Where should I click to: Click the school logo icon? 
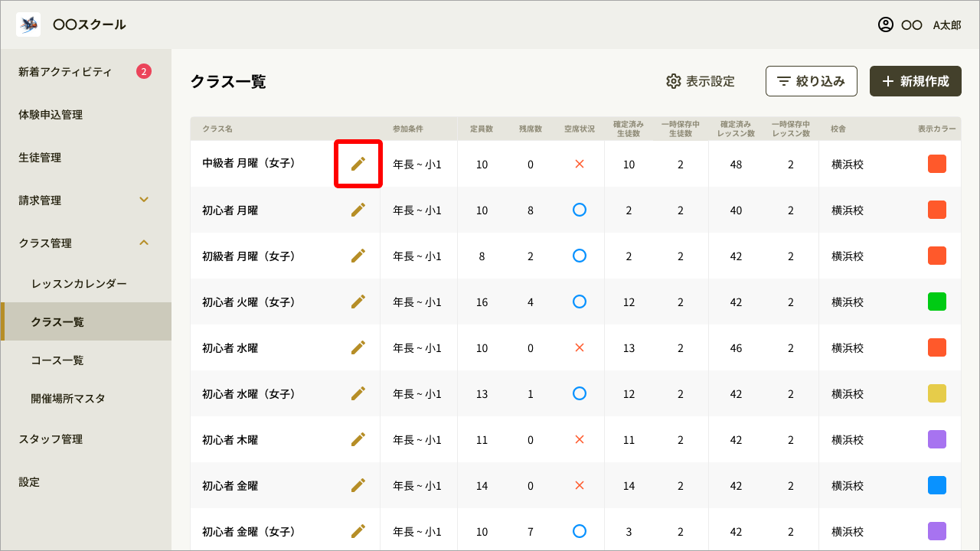click(28, 24)
